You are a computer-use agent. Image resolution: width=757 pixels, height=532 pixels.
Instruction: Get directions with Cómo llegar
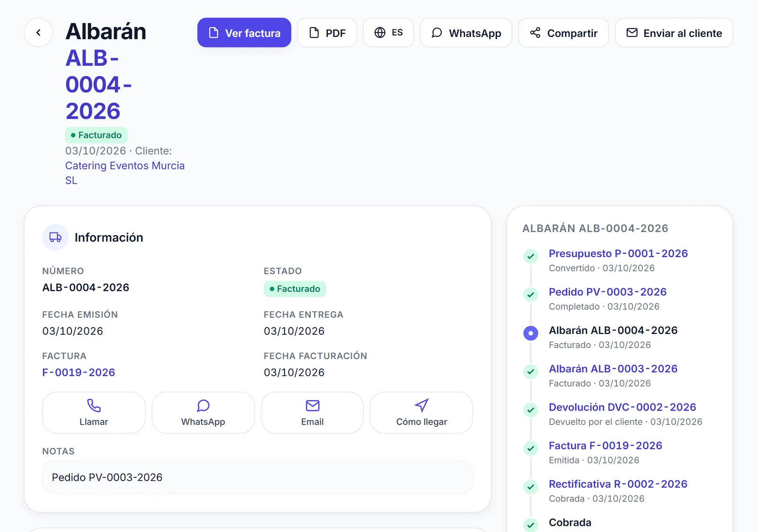422,412
